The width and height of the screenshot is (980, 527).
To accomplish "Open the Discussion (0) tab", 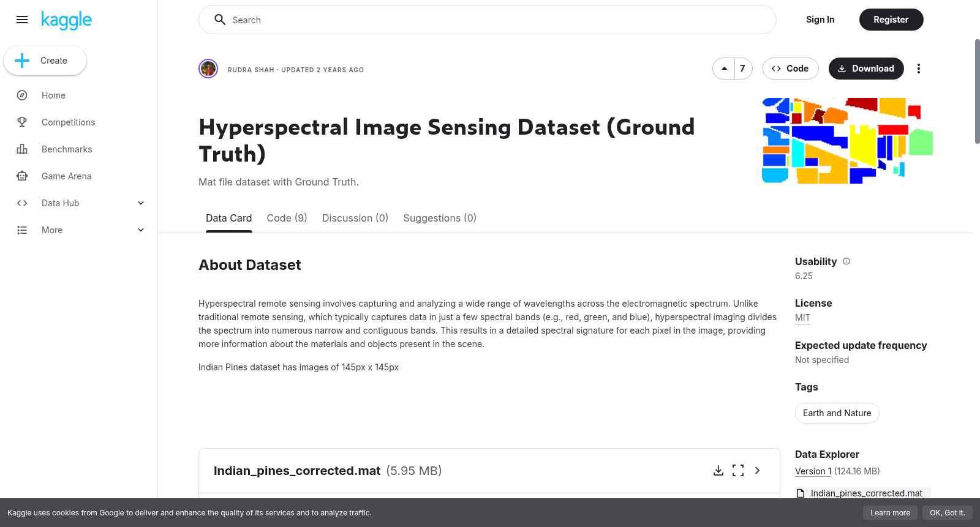I will (x=355, y=218).
